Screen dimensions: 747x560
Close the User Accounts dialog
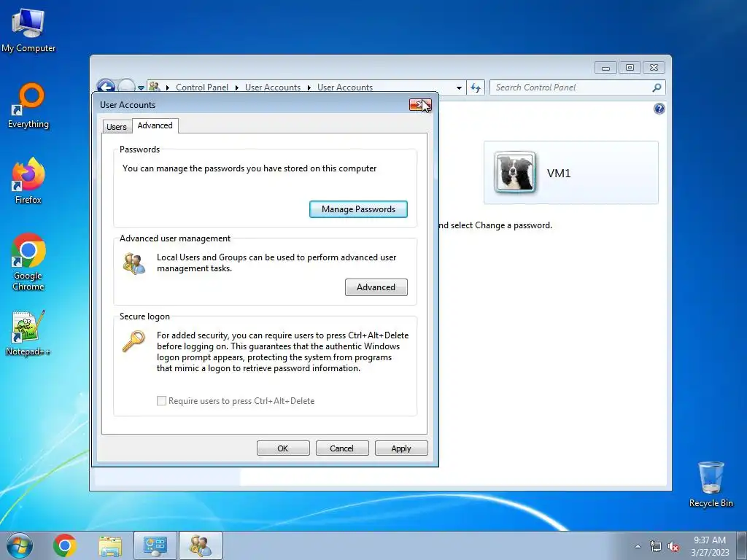420,105
